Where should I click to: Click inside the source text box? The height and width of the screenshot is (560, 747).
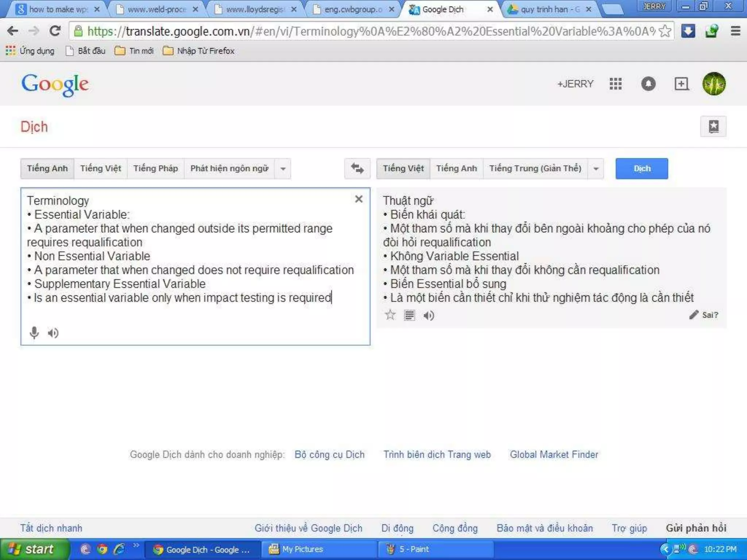point(195,266)
